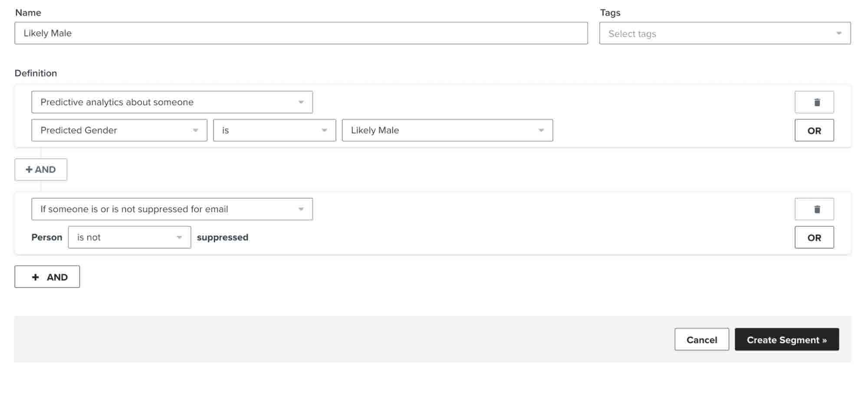The image size is (868, 400).
Task: Click the Tags field label
Action: pos(610,13)
